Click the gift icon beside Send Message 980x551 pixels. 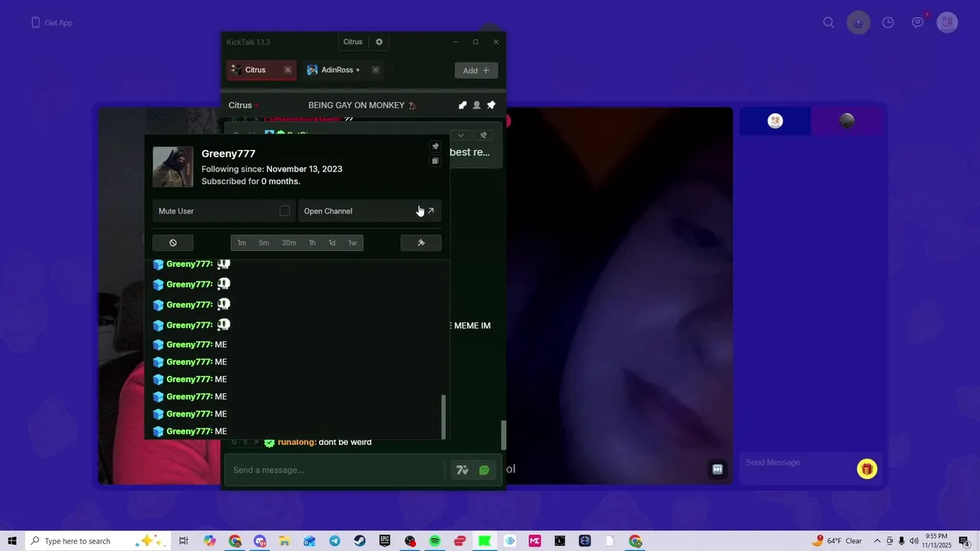point(867,469)
